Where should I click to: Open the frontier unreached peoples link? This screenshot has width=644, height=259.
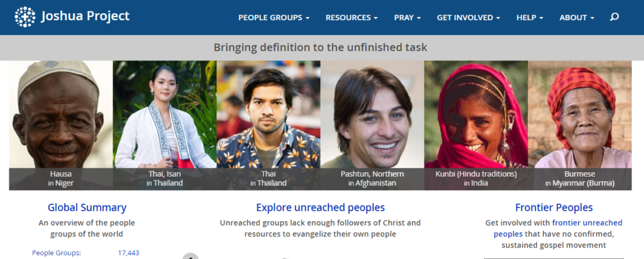coord(558,229)
